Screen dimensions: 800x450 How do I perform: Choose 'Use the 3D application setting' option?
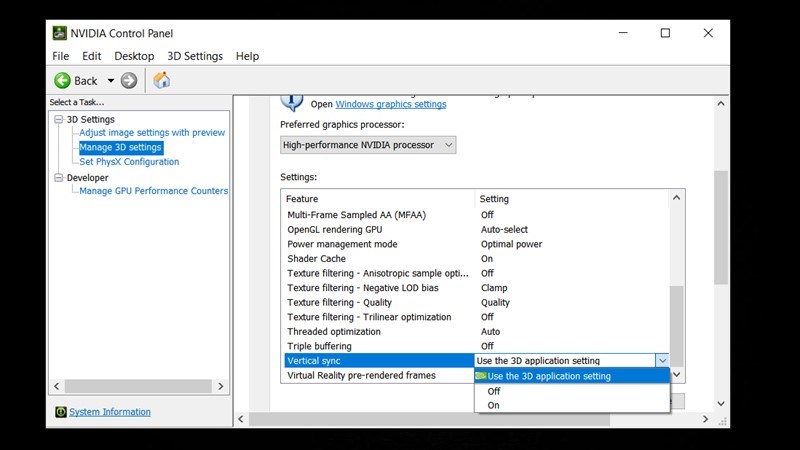point(572,376)
